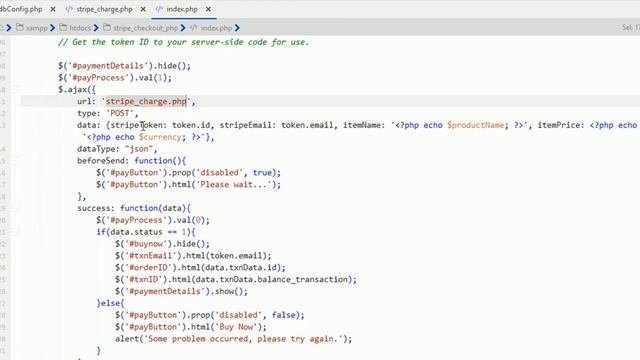Image resolution: width=640 pixels, height=360 pixels.
Task: Click the '#txnEmail').html(token.email); line
Action: point(193,256)
